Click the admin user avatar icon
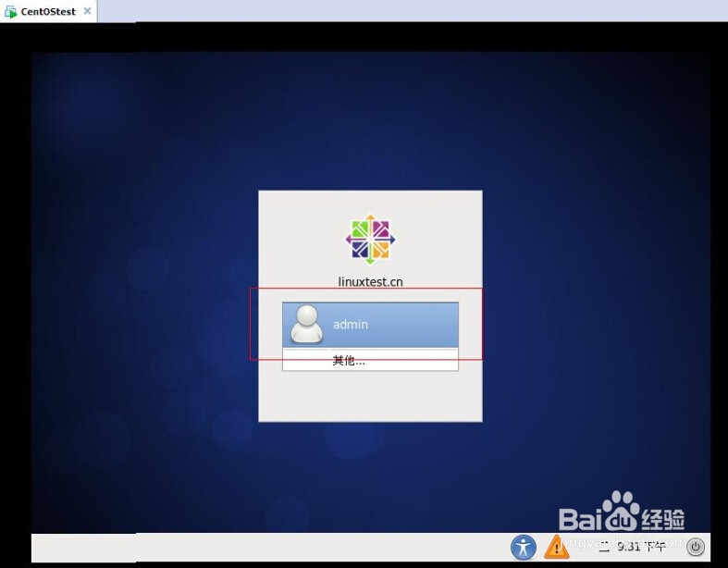Image resolution: width=728 pixels, height=568 pixels. click(306, 324)
